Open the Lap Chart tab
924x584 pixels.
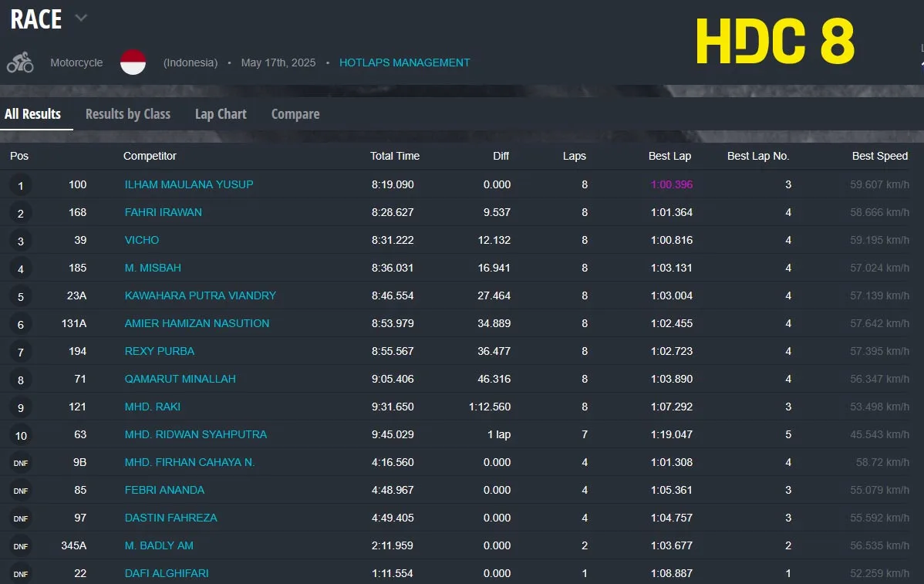(x=221, y=113)
